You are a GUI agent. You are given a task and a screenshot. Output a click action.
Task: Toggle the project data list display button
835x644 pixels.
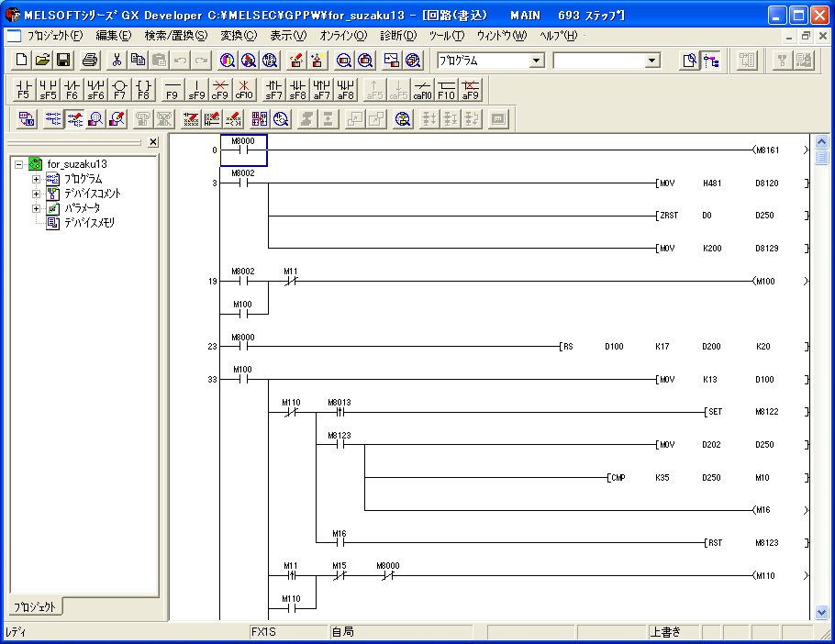point(711,61)
